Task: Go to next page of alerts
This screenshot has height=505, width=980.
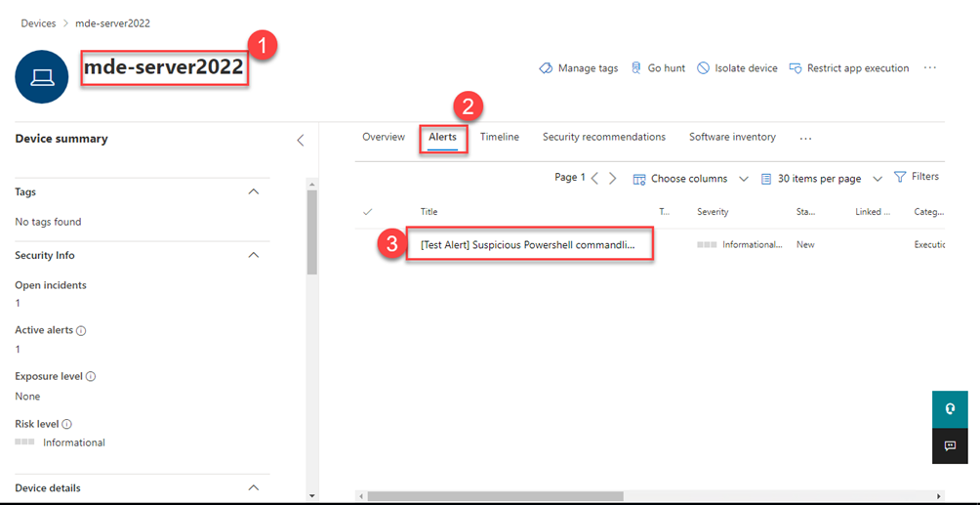Action: [x=613, y=179]
